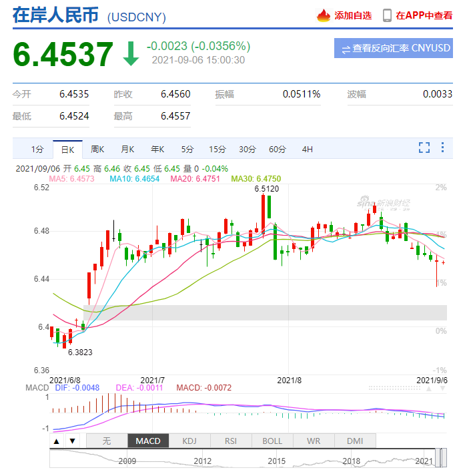The height and width of the screenshot is (476, 471).
Task: Click the MA10: 6.4654 legend label
Action: pos(134,179)
